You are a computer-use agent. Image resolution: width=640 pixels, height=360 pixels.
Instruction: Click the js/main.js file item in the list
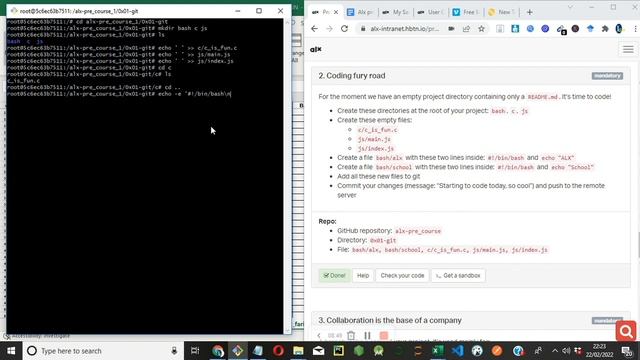374,139
